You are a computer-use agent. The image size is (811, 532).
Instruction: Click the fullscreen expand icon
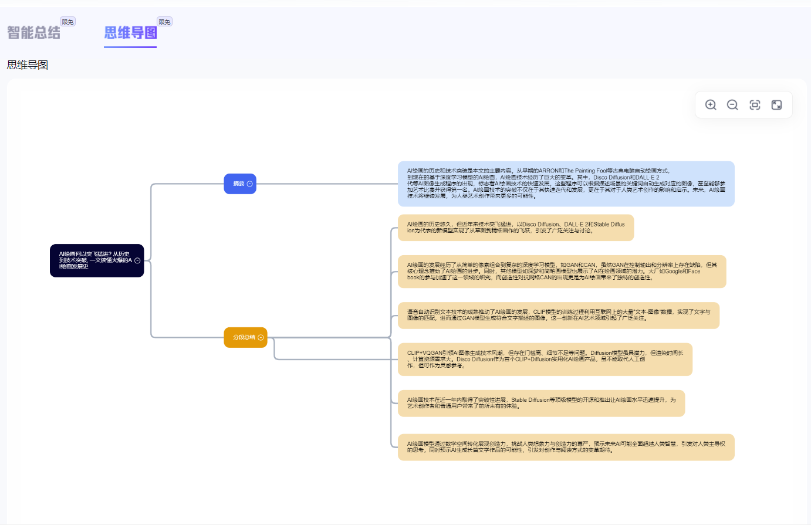click(x=776, y=105)
